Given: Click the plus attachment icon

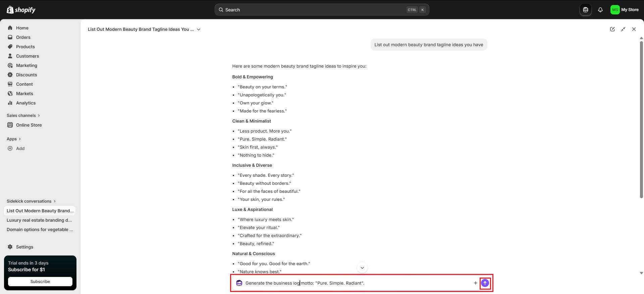Looking at the screenshot, I should [x=475, y=283].
